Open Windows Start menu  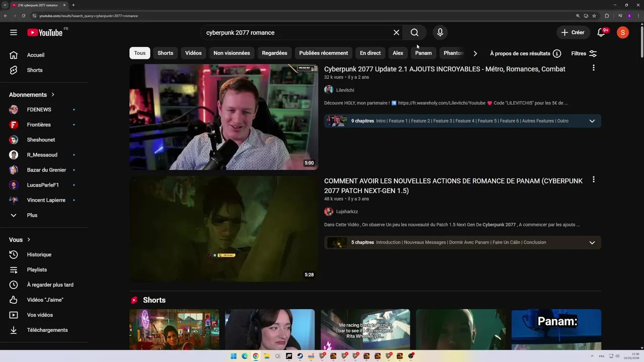pos(233,356)
